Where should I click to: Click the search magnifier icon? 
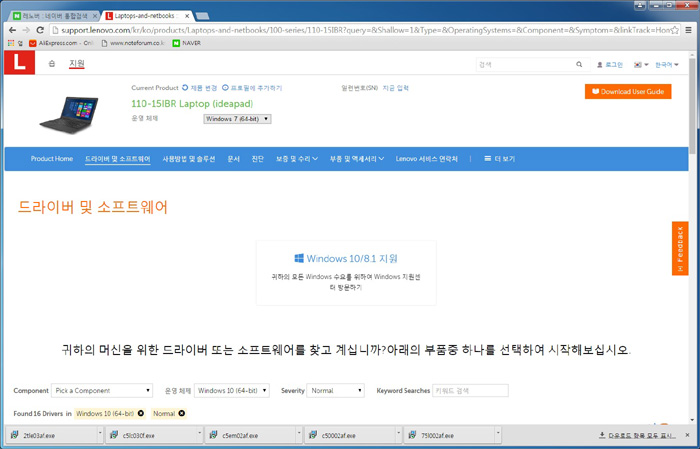coord(579,64)
